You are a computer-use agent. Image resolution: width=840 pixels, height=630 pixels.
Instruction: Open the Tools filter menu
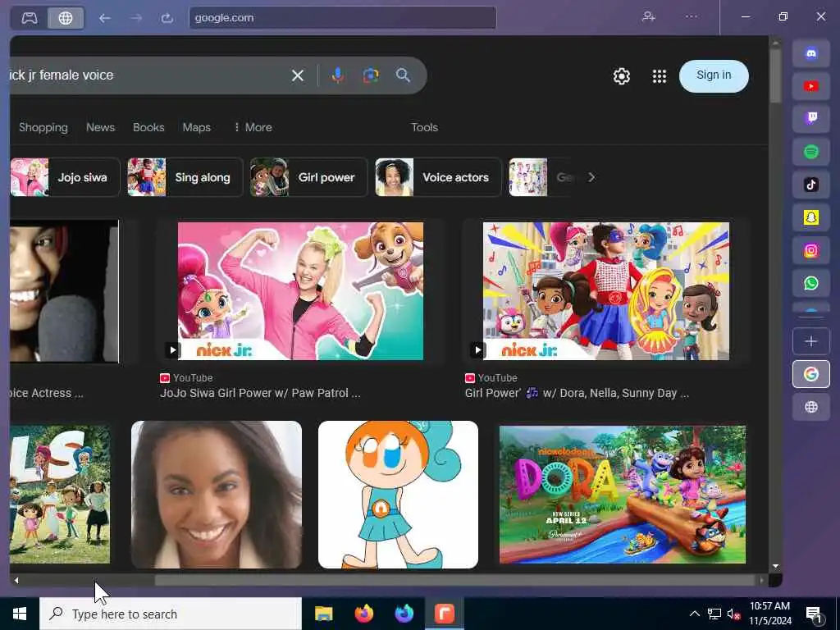coord(424,127)
